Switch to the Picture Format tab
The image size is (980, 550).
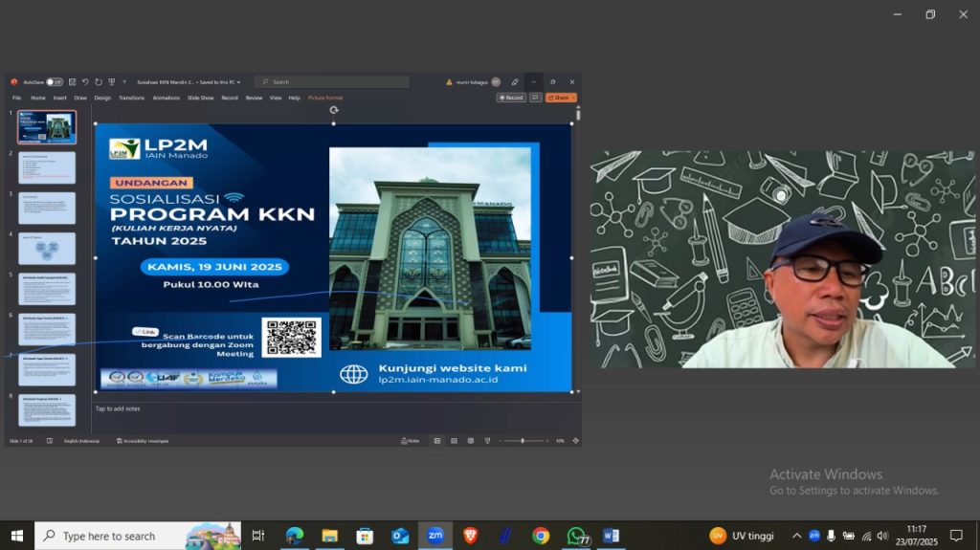[x=325, y=98]
